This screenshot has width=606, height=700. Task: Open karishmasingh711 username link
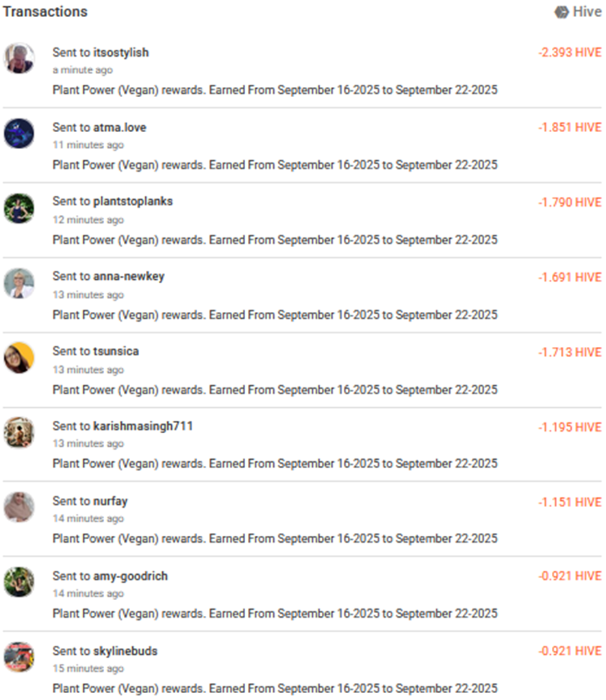[142, 426]
